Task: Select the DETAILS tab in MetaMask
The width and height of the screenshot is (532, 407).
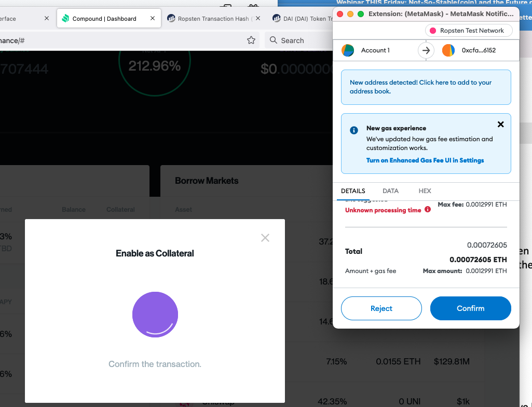Action: coord(353,191)
